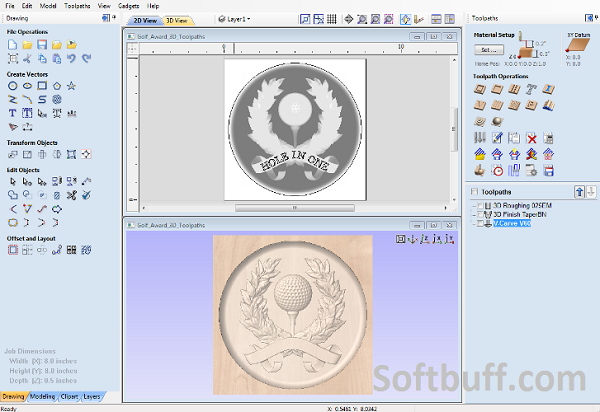Select the S-shaped Draw Curve tool
The width and height of the screenshot is (600, 412).
[42, 99]
